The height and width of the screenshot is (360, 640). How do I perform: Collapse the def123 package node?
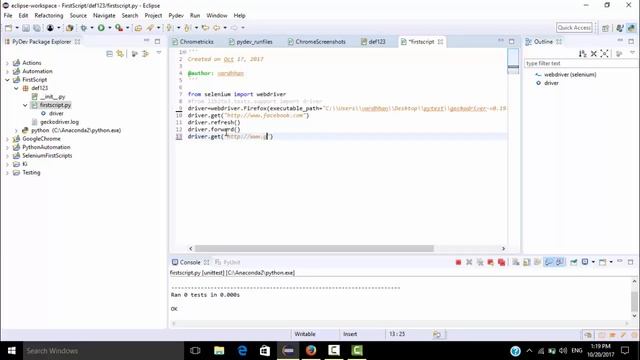pos(16,88)
